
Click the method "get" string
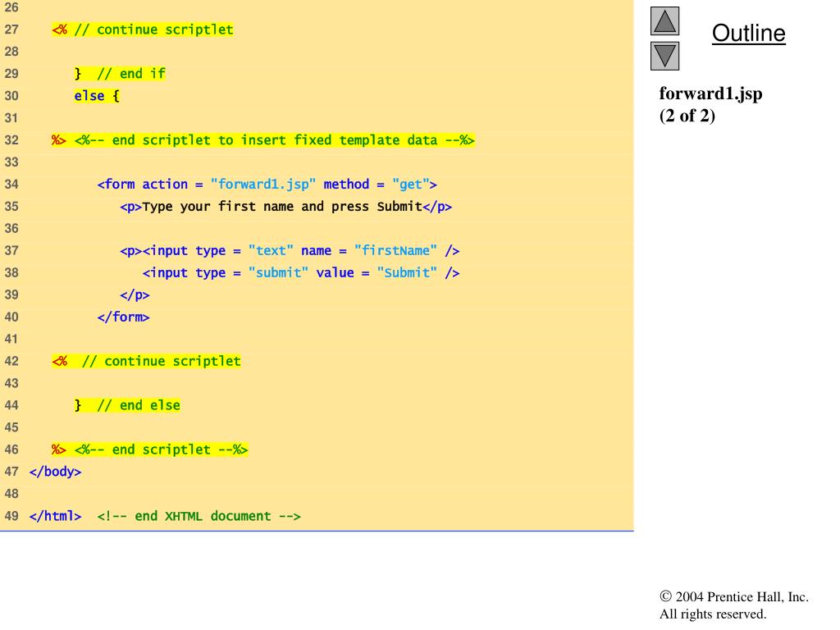411,185
